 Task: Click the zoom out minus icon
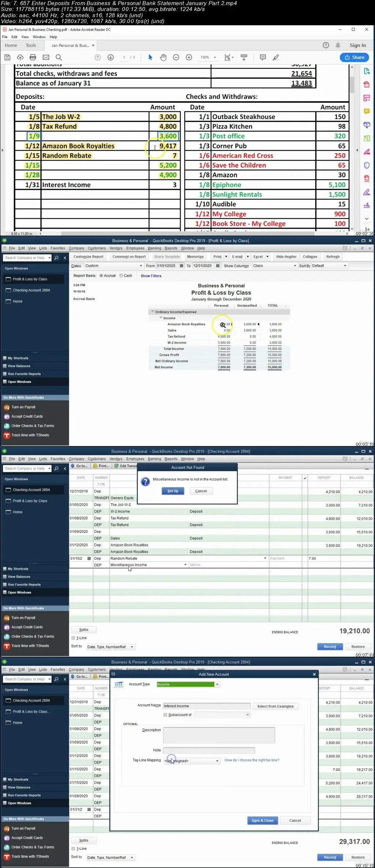(x=176, y=57)
